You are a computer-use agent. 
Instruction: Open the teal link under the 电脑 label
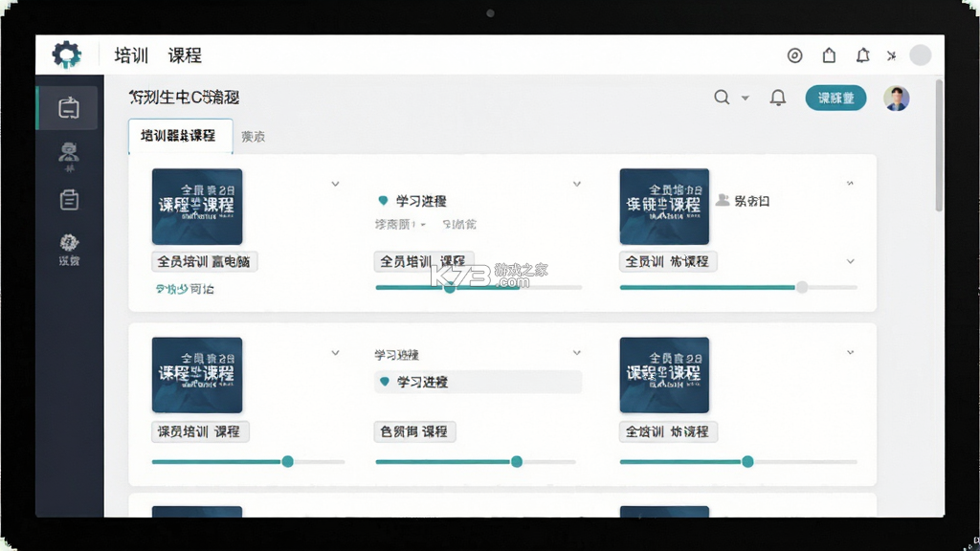(x=185, y=289)
